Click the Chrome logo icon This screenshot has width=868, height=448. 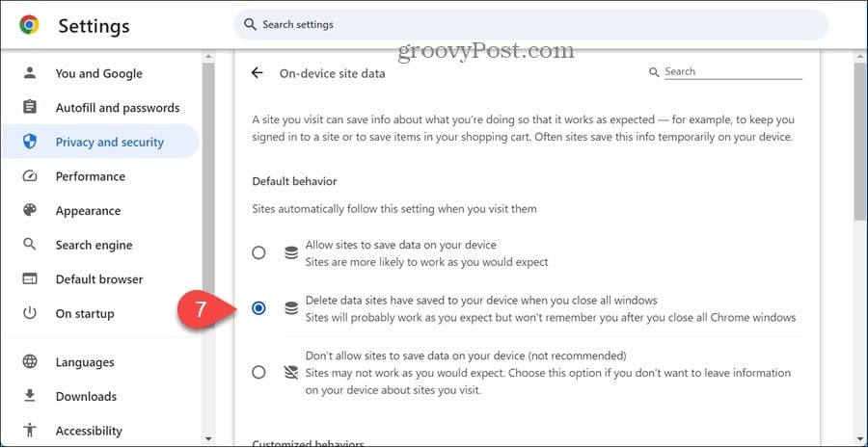29,25
